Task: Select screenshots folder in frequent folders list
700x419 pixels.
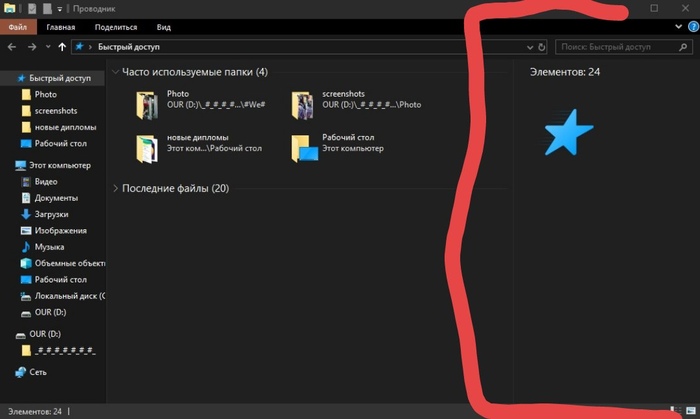Action: pyautogui.click(x=356, y=104)
